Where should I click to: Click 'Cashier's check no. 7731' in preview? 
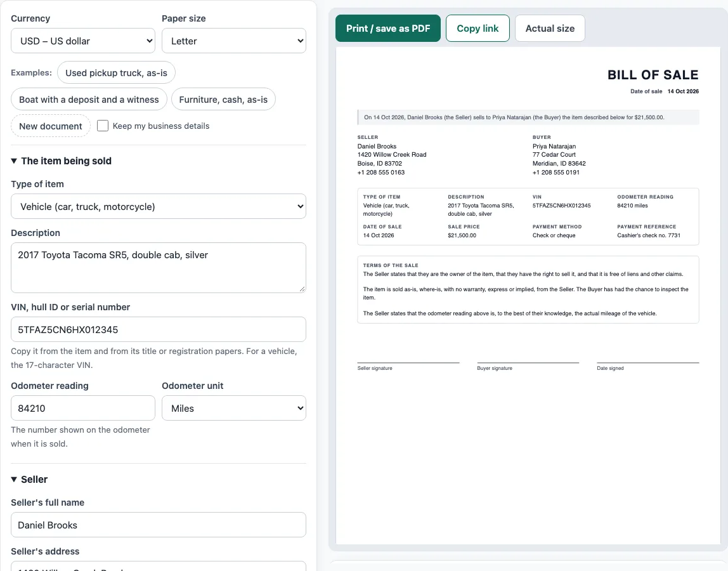(649, 235)
